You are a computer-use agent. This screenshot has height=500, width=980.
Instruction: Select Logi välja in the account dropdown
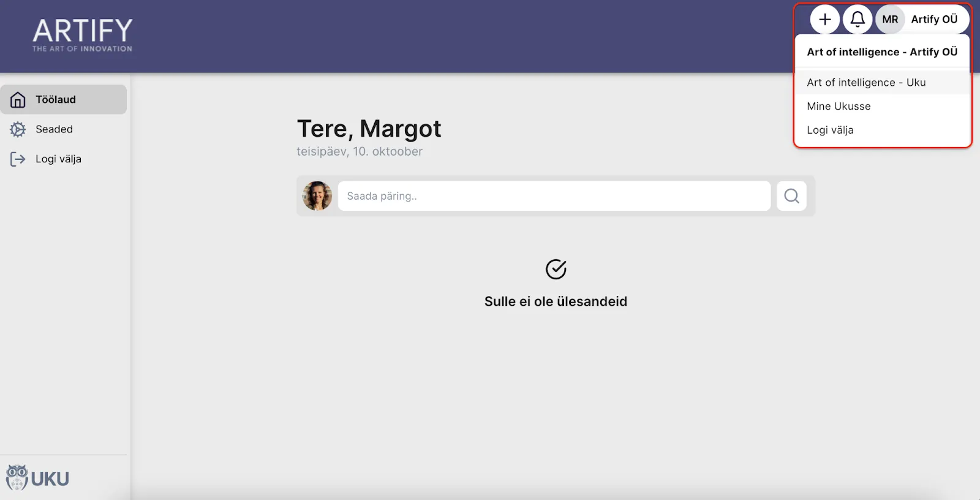click(830, 130)
